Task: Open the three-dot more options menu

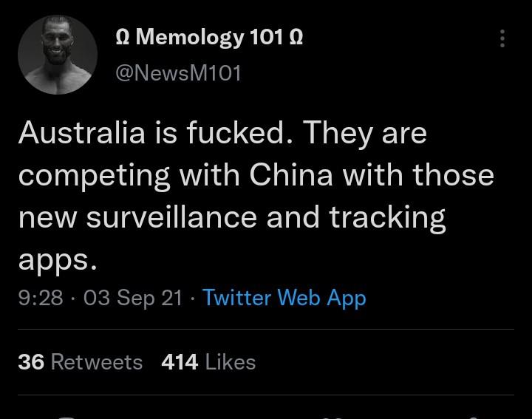Action: (x=502, y=38)
